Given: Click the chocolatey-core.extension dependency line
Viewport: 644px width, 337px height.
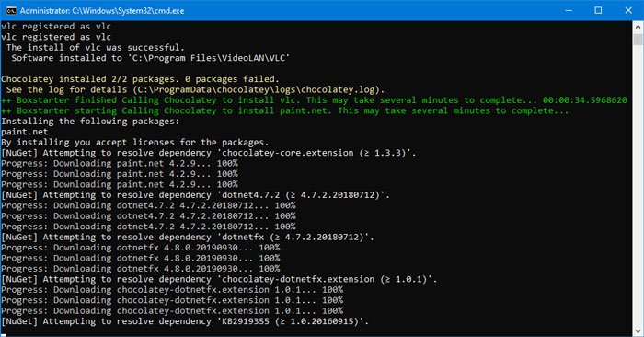Looking at the screenshot, I should click(209, 153).
